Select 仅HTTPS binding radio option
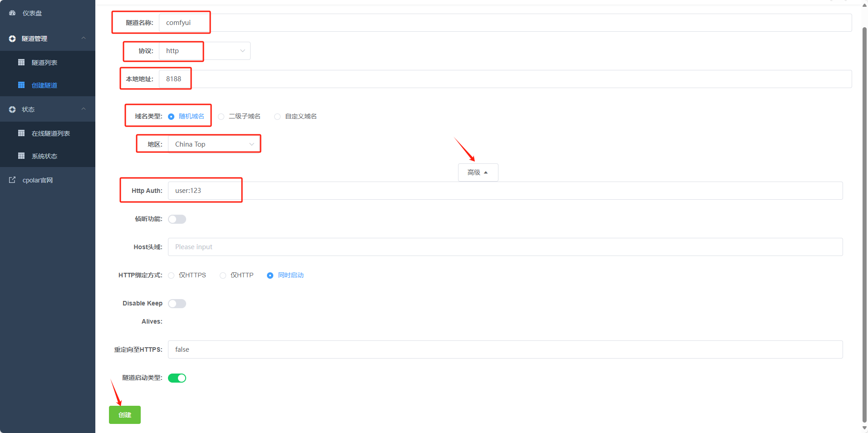The height and width of the screenshot is (433, 868). click(x=171, y=276)
